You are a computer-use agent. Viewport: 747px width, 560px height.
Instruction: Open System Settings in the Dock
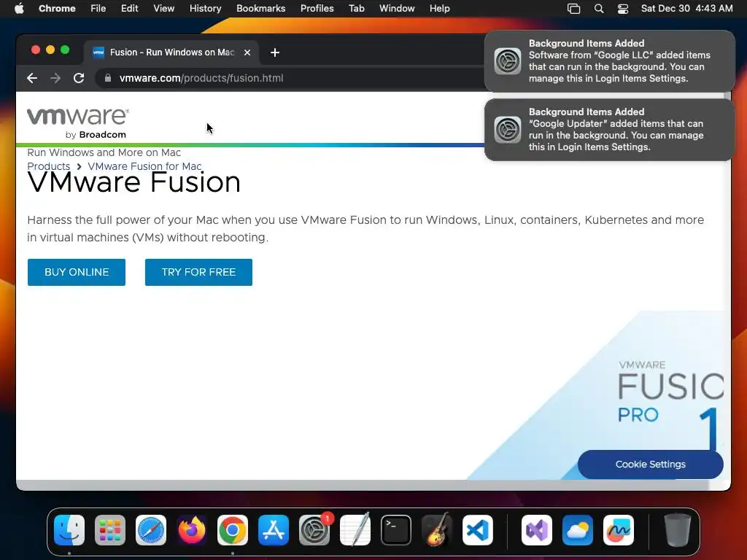[x=314, y=530]
